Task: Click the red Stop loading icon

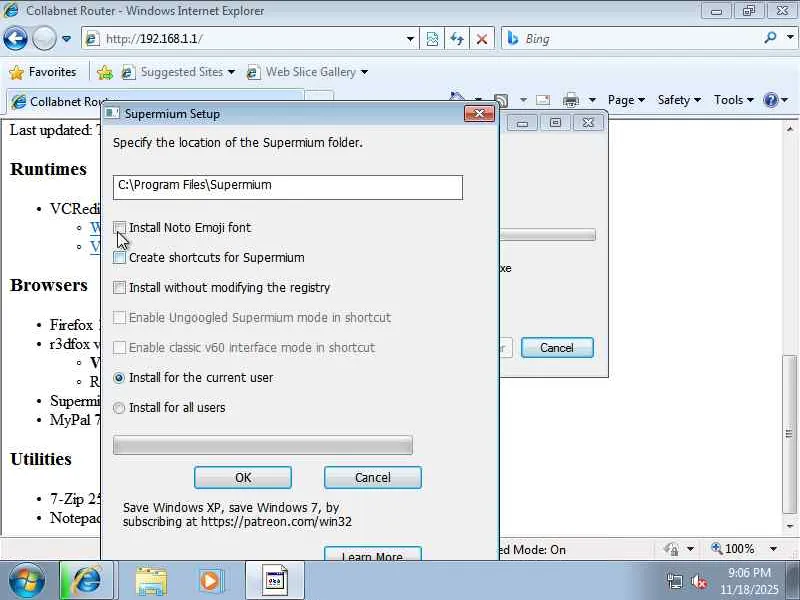Action: (x=482, y=39)
